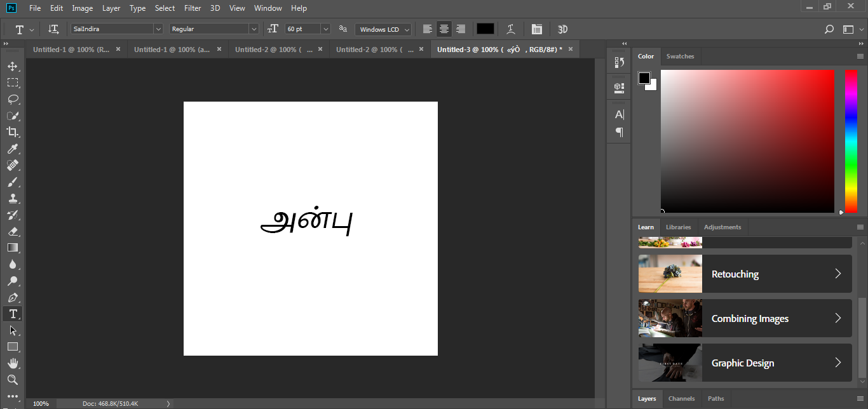Image resolution: width=868 pixels, height=409 pixels.
Task: Click the foreground color swatch in Color panel
Action: point(644,78)
